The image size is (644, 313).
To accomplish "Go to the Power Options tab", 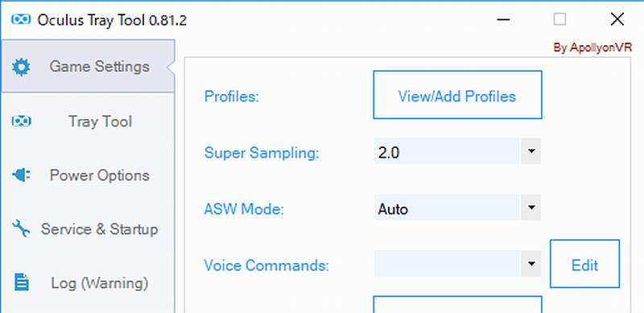I will pos(88,175).
